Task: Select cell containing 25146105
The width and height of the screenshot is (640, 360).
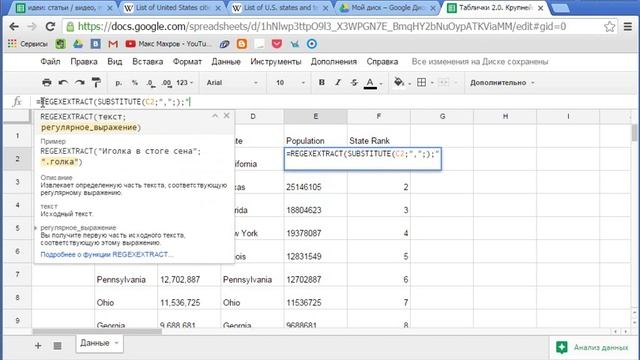Action: point(316,182)
